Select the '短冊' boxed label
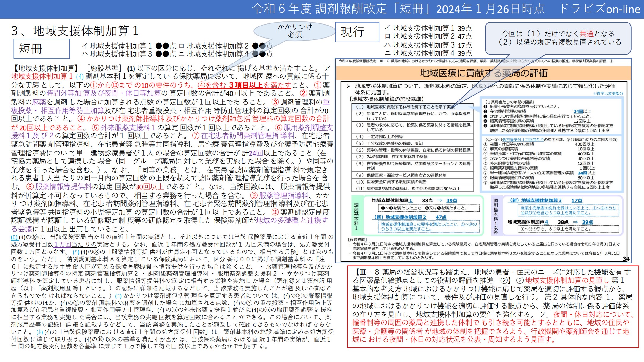The height and width of the screenshot is (362, 644). (x=42, y=49)
